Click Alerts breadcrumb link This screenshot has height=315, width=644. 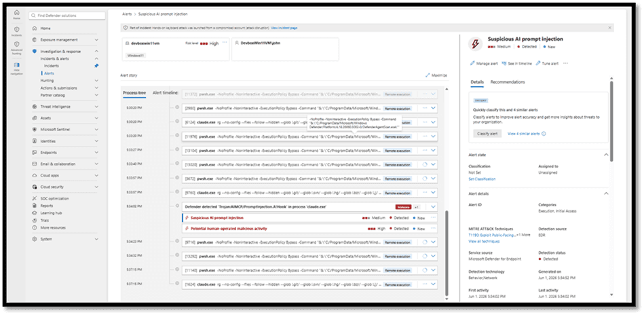click(127, 14)
